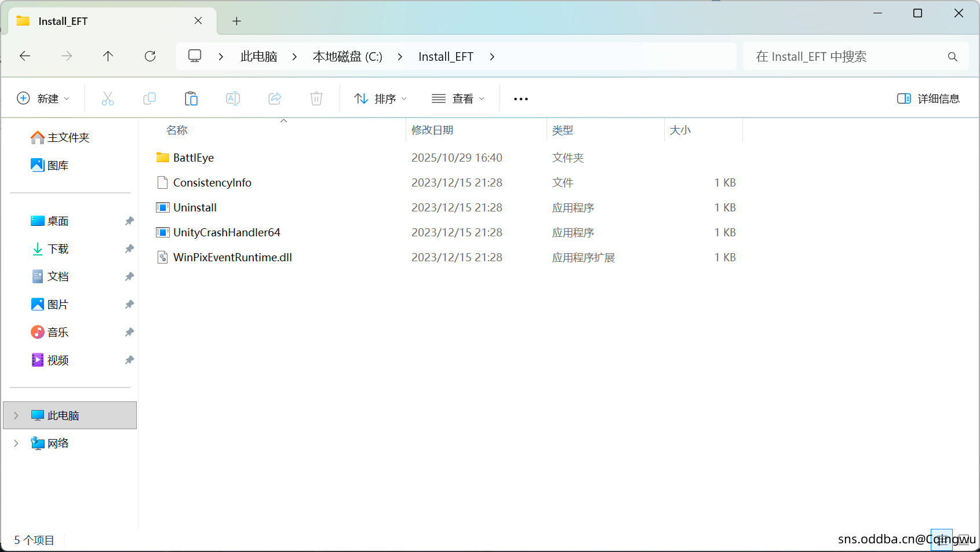
Task: Click the Delete trash bin icon
Action: point(316,98)
